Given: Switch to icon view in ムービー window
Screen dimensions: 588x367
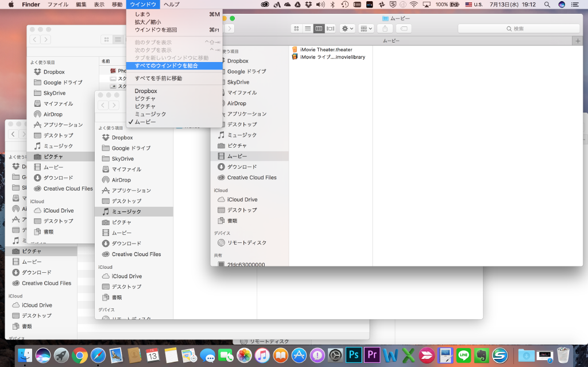Looking at the screenshot, I should 296,28.
